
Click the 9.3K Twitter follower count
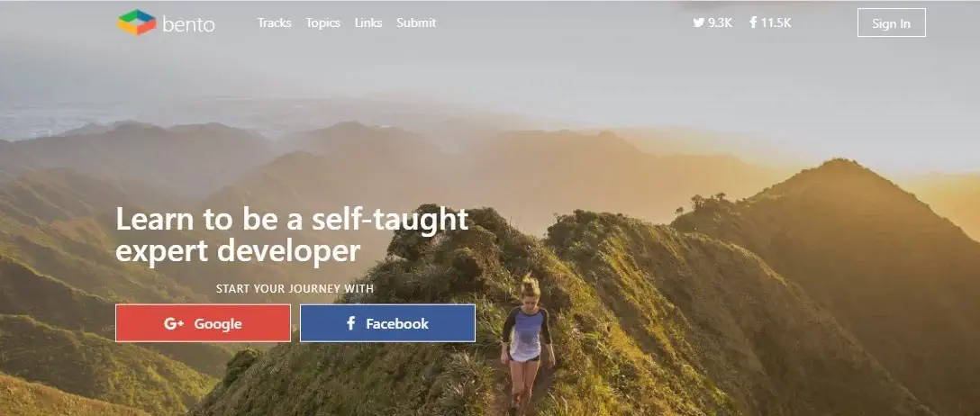[x=720, y=23]
